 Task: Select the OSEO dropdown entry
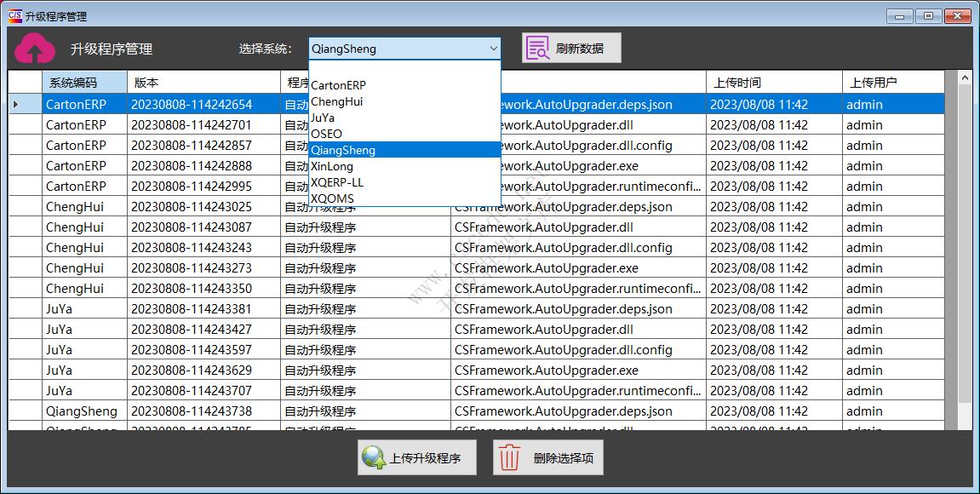(326, 134)
